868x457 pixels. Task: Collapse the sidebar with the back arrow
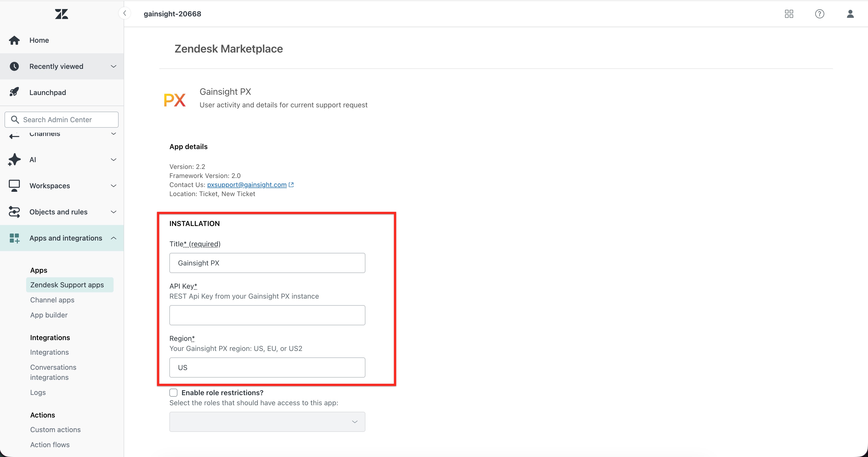(124, 13)
